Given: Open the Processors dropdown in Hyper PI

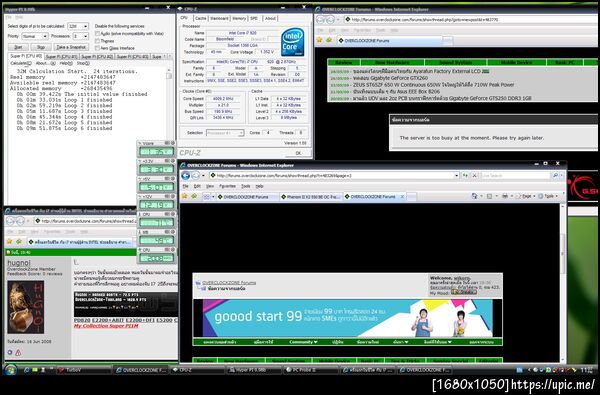Looking at the screenshot, I should point(81,36).
